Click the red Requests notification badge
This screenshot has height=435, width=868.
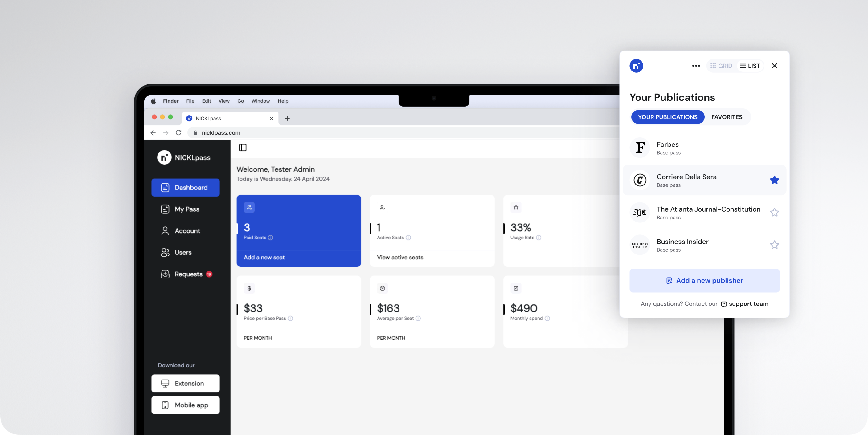click(209, 274)
